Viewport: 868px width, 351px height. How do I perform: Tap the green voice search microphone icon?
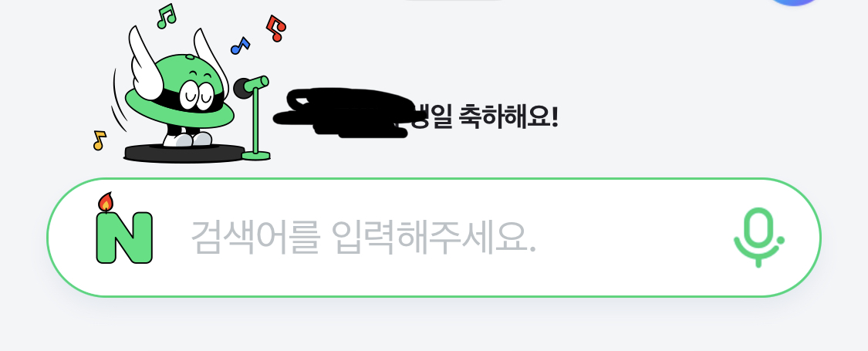pos(758,238)
